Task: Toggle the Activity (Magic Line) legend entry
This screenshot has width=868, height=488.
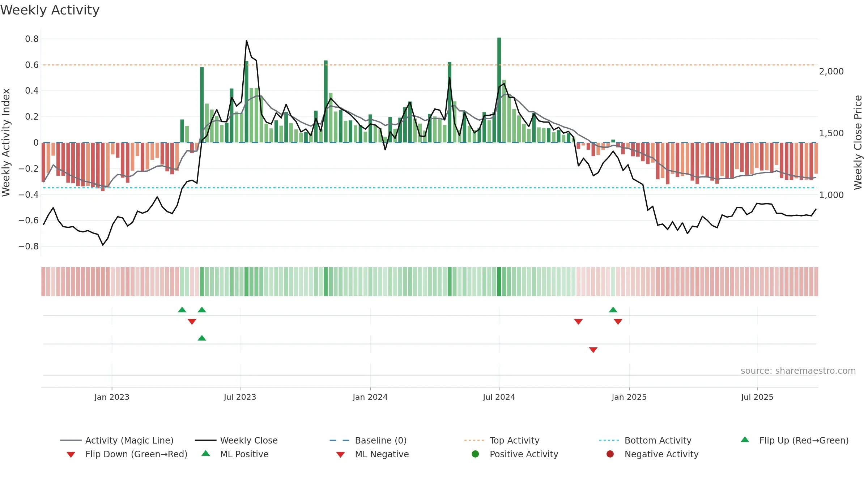Action: 117,440
